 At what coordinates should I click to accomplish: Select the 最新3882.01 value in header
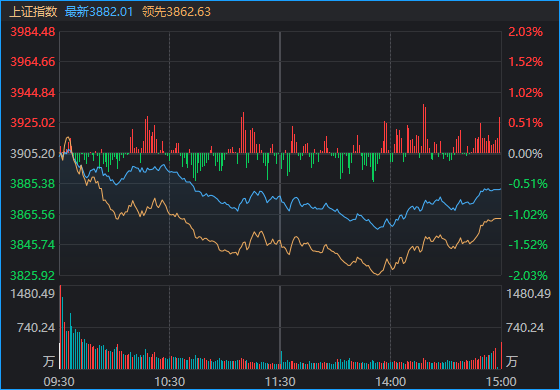coord(99,12)
